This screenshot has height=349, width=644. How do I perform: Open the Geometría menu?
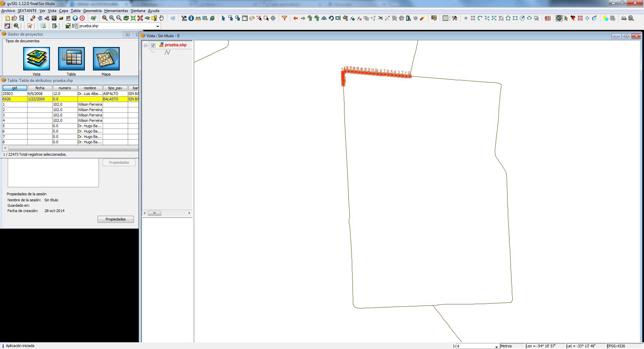coord(92,11)
